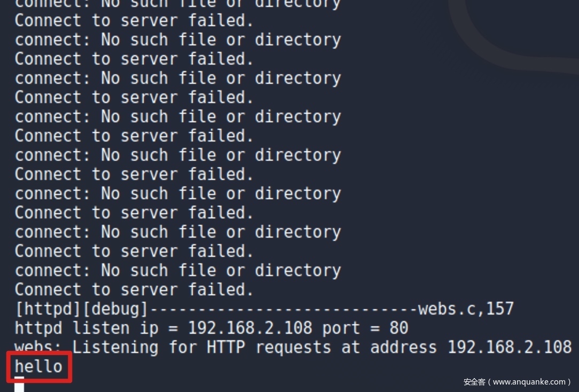Click the word "requests" in the webs line
This screenshot has width=579, height=392.
(x=298, y=347)
